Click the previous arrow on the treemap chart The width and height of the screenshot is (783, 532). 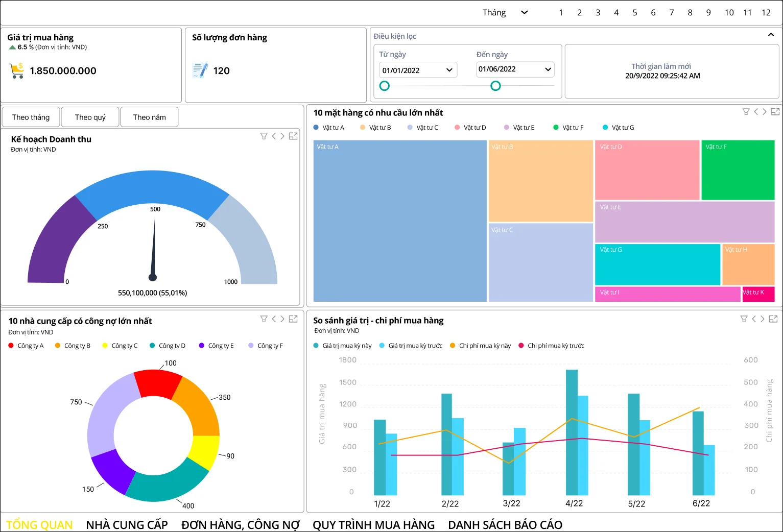point(756,111)
